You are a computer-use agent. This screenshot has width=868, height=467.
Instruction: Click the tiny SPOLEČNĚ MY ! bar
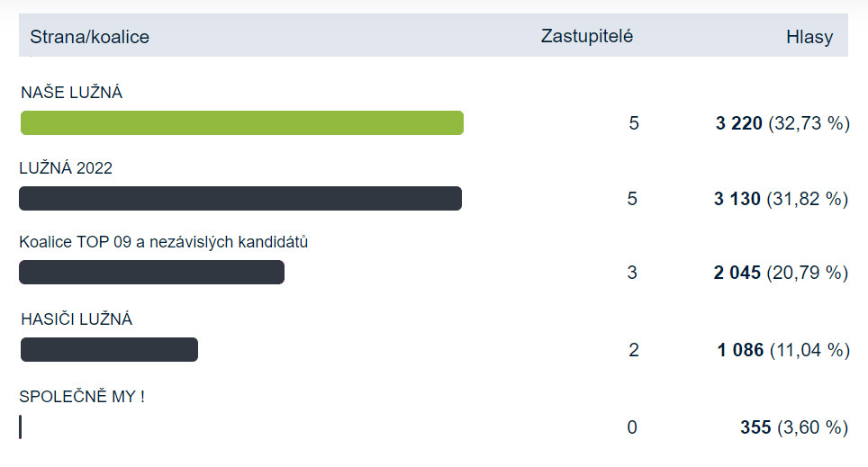(x=21, y=427)
